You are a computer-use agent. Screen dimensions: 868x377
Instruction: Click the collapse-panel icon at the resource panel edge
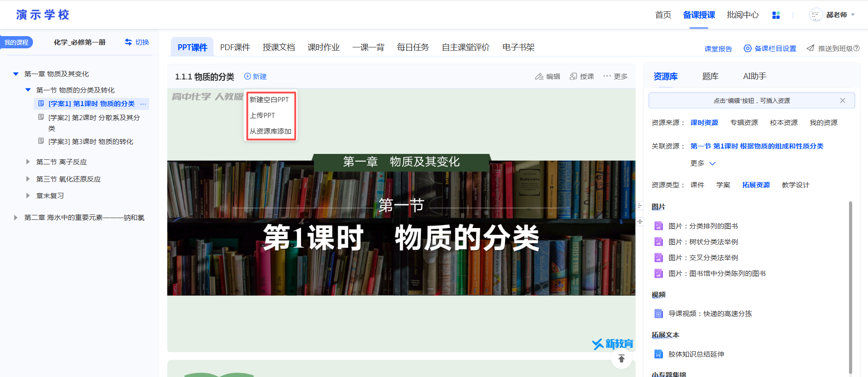640,206
